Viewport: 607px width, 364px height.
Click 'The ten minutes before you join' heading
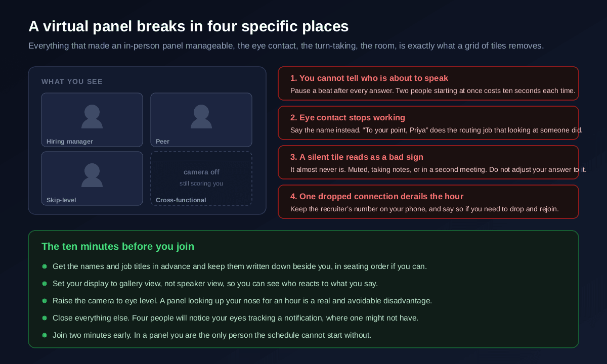tap(118, 247)
